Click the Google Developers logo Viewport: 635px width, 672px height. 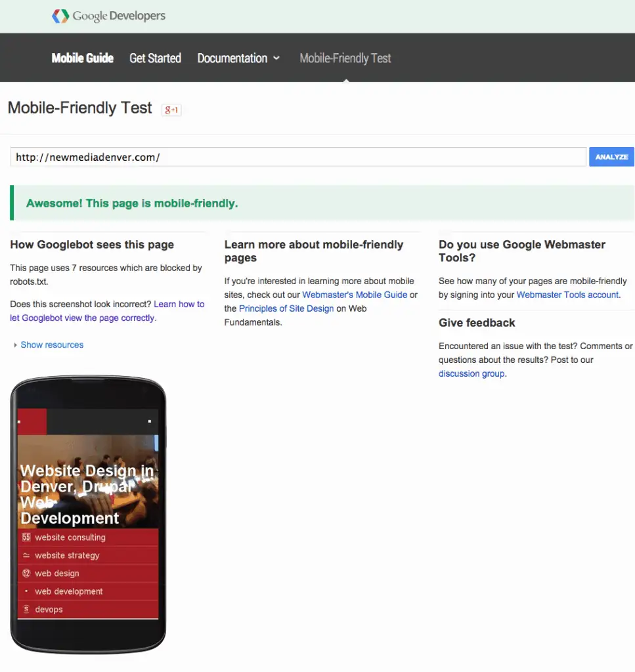108,16
